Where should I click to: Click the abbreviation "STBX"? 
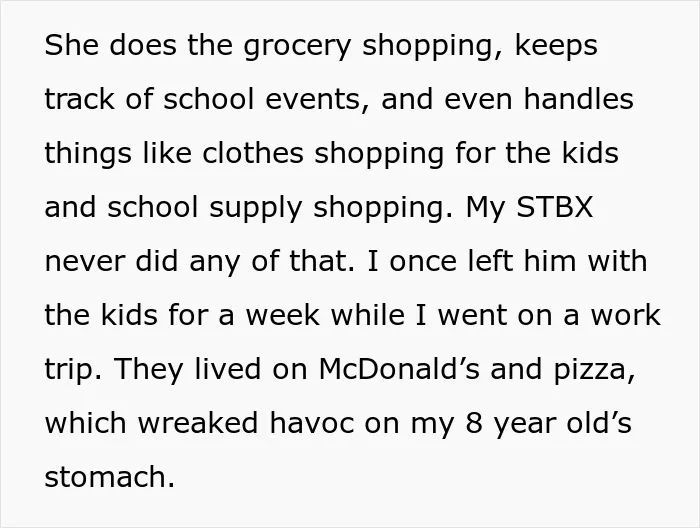[554, 207]
